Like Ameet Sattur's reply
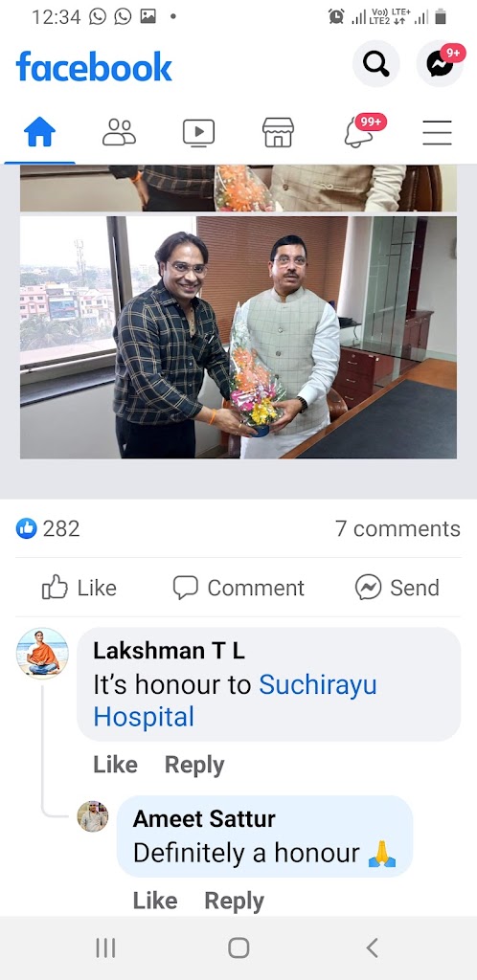 click(x=155, y=901)
